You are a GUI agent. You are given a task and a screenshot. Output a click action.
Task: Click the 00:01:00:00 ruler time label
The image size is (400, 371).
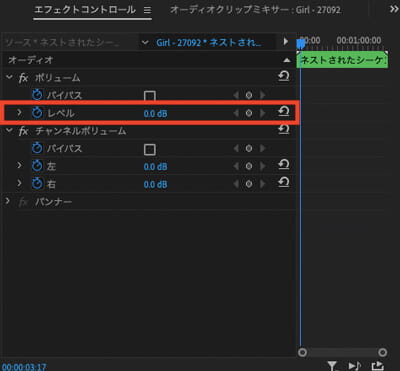pyautogui.click(x=359, y=41)
